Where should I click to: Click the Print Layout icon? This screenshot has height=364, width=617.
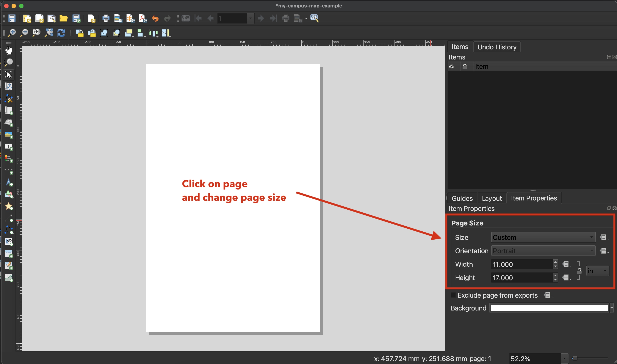[106, 18]
